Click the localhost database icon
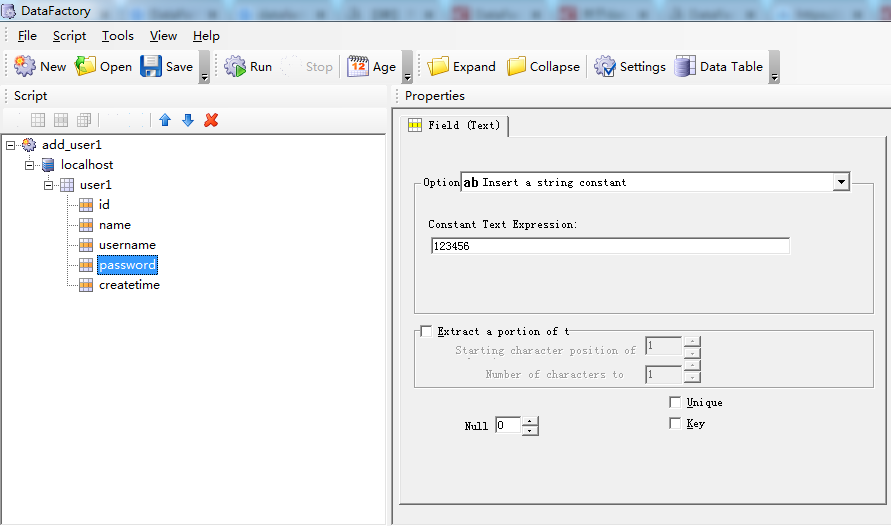Screen dimensions: 891x526 click(48, 165)
